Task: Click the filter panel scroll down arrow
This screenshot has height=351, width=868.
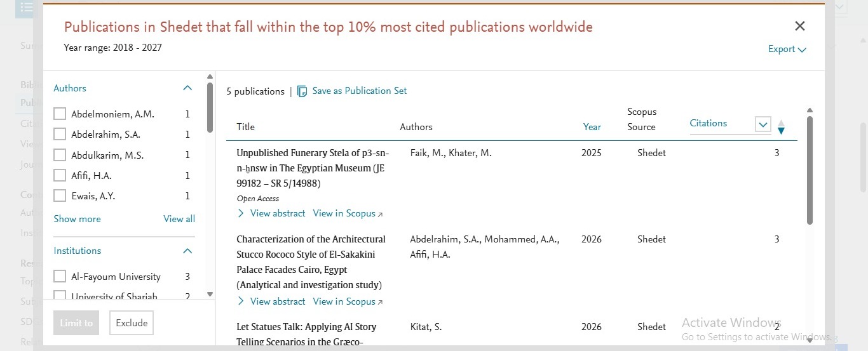Action: point(210,294)
